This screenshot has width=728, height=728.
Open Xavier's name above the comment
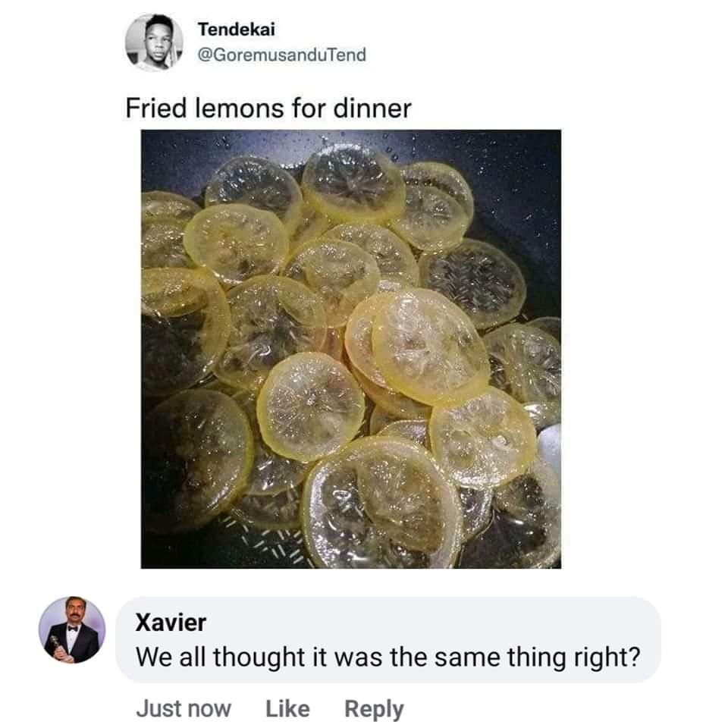coord(171,623)
